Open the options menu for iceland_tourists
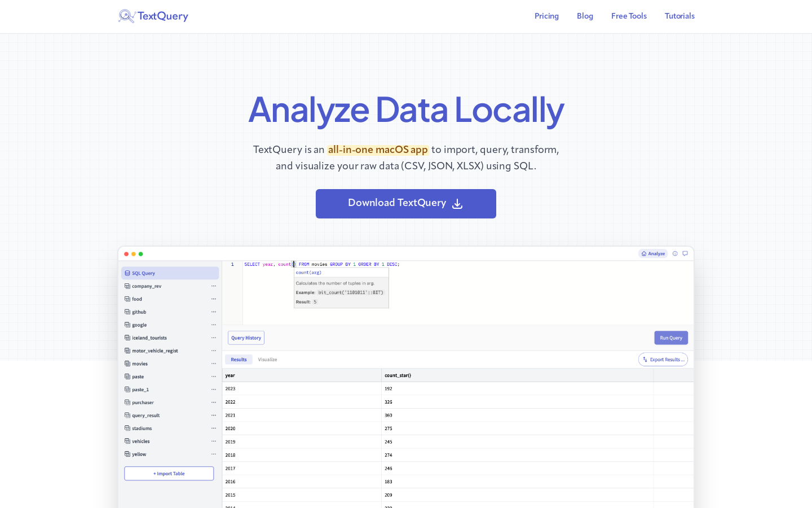Viewport: 812px width, 508px height. (x=214, y=338)
